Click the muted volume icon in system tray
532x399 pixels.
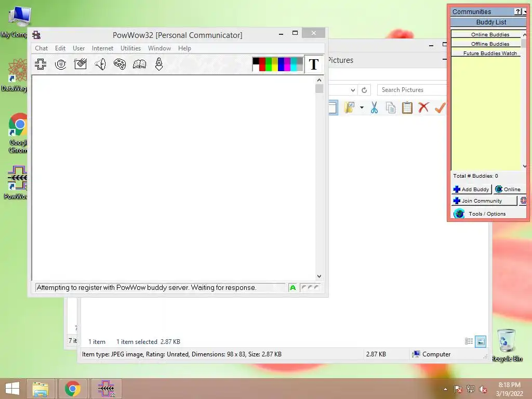coord(483,389)
